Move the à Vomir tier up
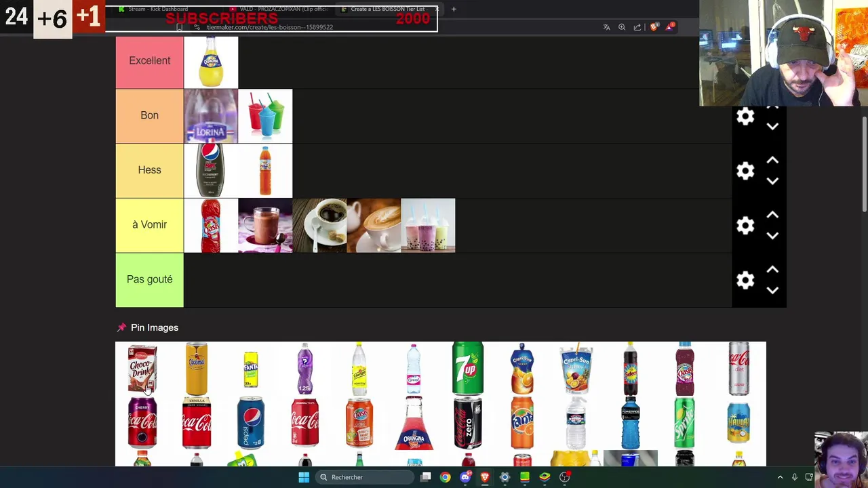The height and width of the screenshot is (488, 868). click(x=772, y=215)
